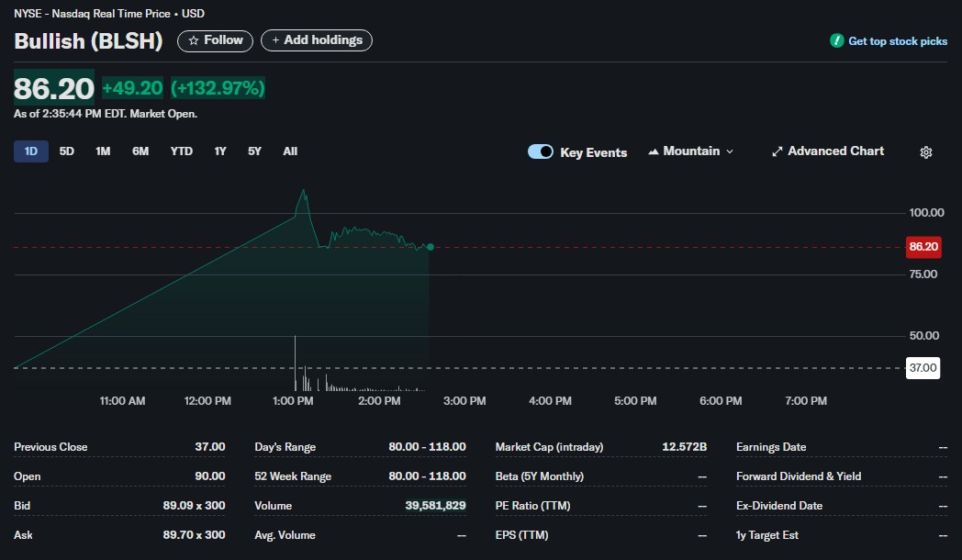
Task: Click the 3:00 PM time axis label
Action: (464, 401)
